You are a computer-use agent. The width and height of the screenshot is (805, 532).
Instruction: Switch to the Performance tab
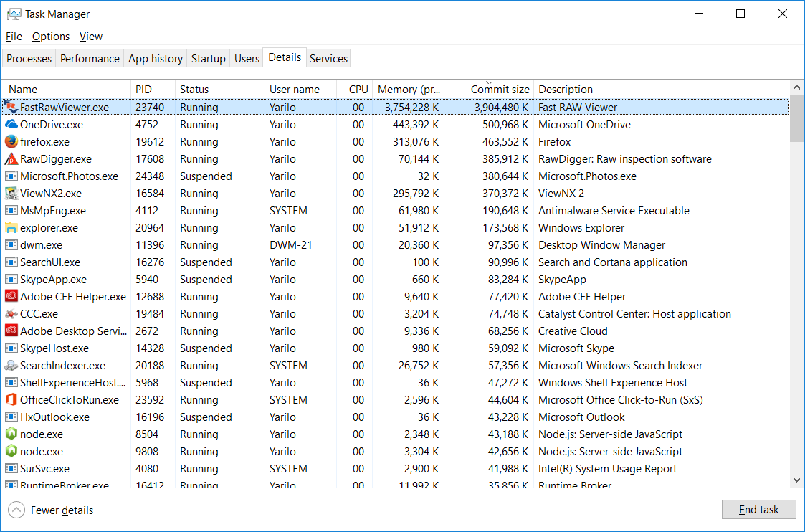90,59
